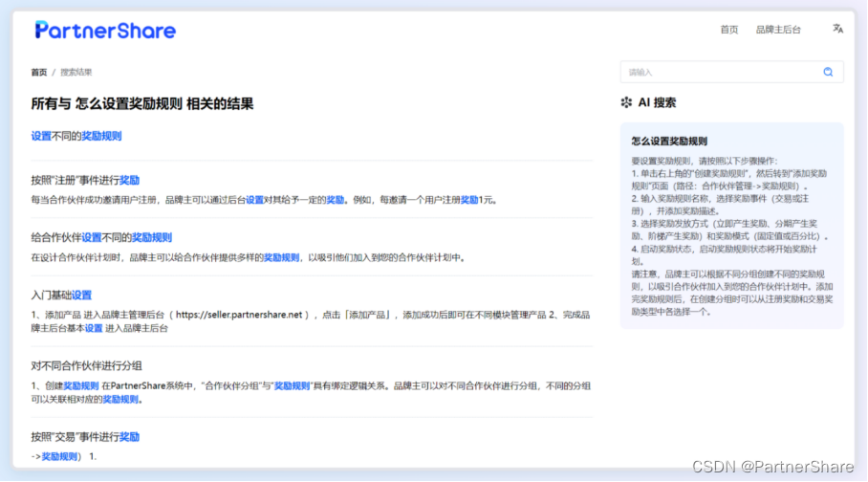Open result 设置不同的奖励规则

(76, 136)
